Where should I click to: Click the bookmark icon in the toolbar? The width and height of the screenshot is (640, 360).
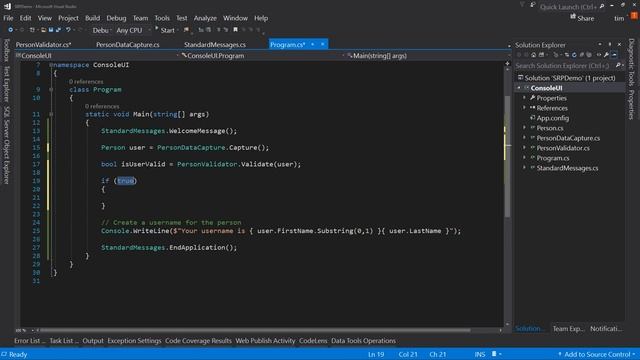click(x=236, y=30)
